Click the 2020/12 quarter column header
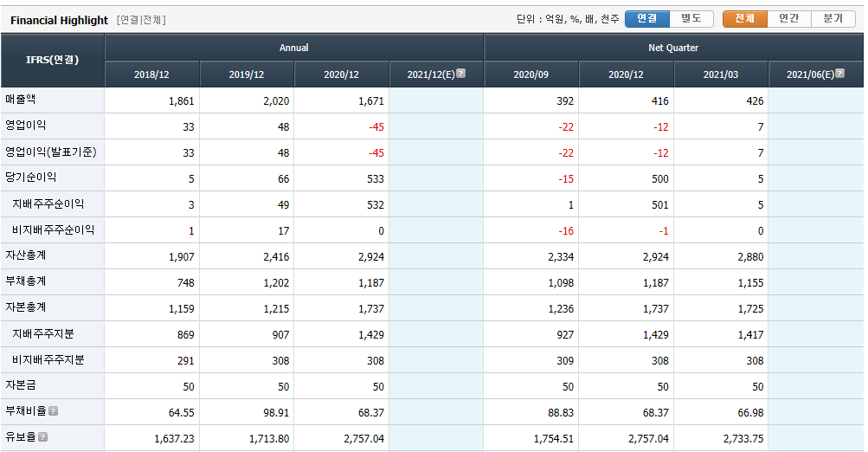This screenshot has height=452, width=868. click(x=626, y=74)
